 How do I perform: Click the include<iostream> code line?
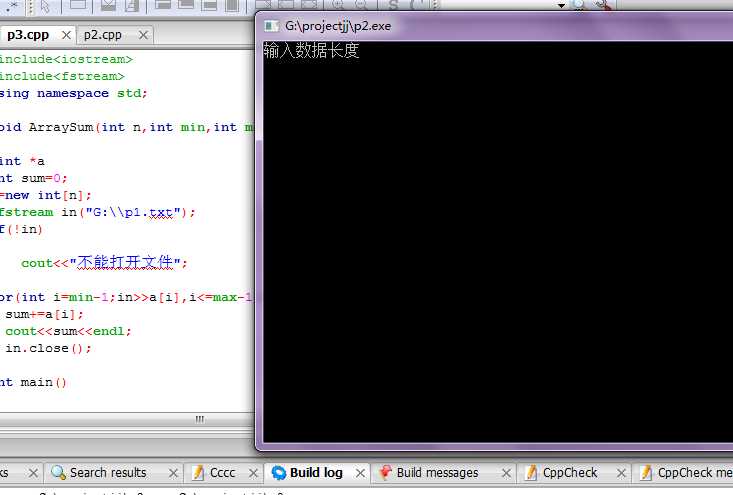coord(66,59)
